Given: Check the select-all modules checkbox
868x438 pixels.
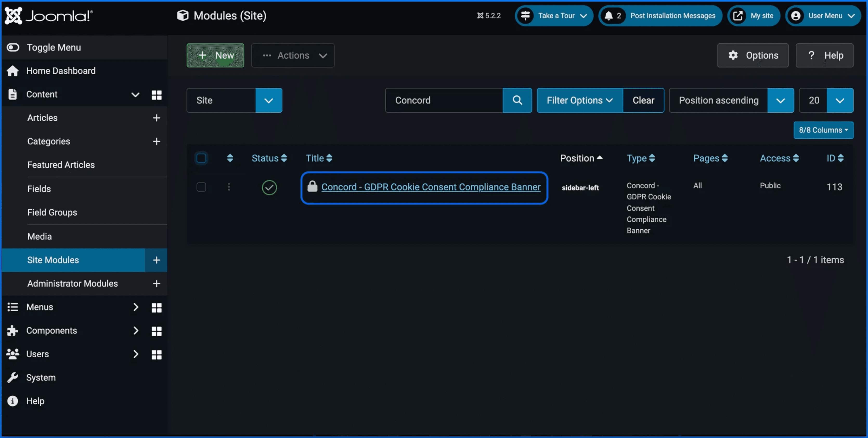Looking at the screenshot, I should (201, 158).
